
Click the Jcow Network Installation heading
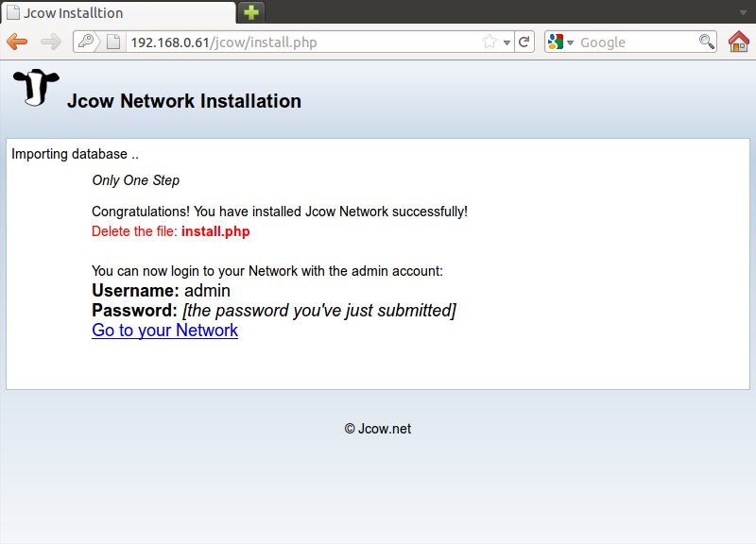[184, 101]
